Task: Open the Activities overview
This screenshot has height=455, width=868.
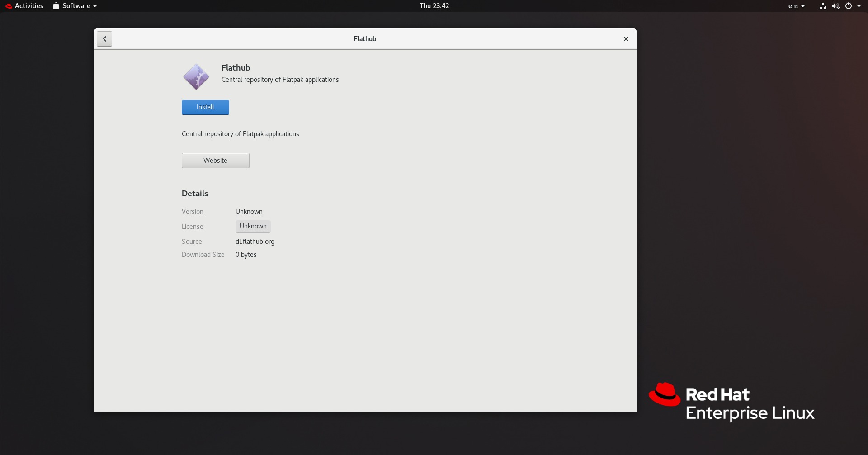Action: [x=29, y=6]
